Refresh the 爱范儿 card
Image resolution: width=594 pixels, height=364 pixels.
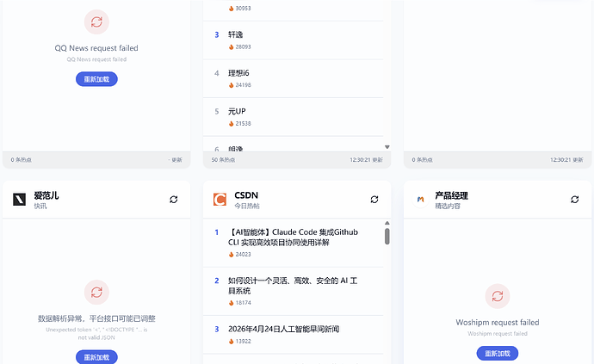click(173, 199)
